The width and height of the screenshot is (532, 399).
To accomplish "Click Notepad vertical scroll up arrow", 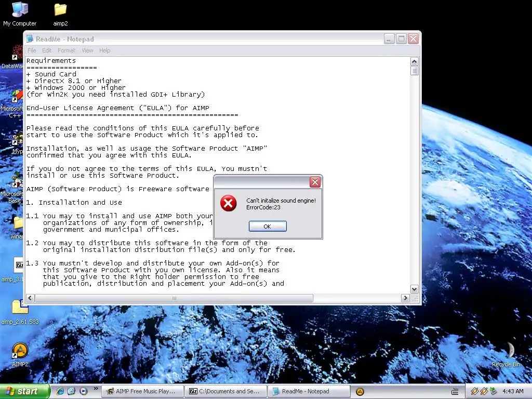I will coord(414,61).
